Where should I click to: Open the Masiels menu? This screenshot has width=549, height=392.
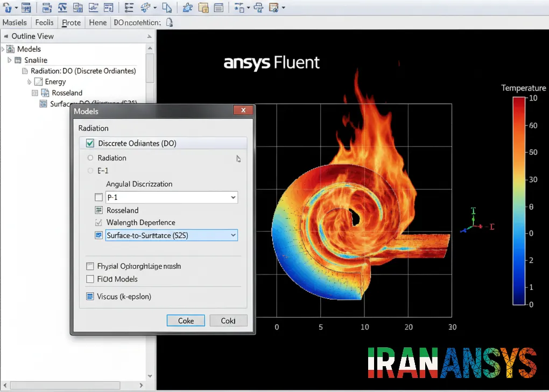pos(15,23)
